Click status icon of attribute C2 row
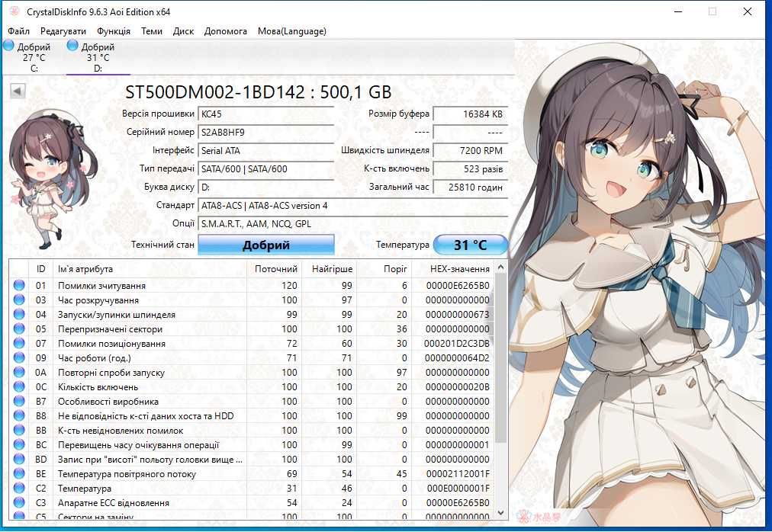This screenshot has width=772, height=532. 19,488
